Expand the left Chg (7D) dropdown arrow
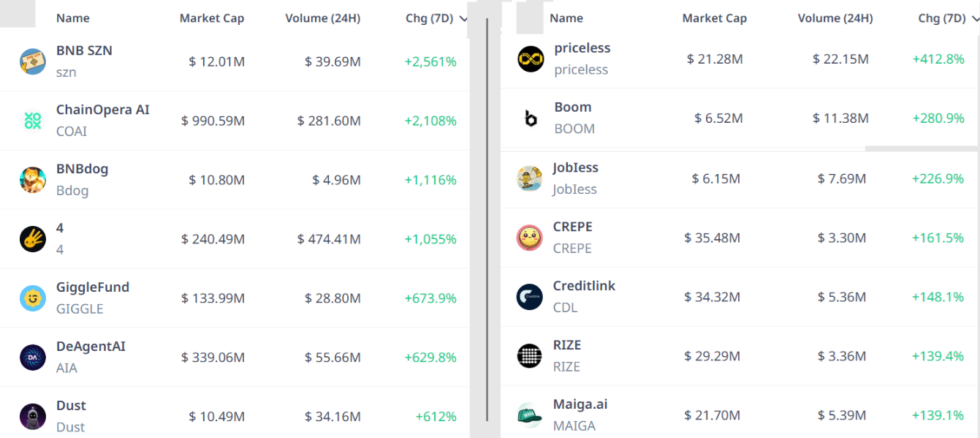 463,19
